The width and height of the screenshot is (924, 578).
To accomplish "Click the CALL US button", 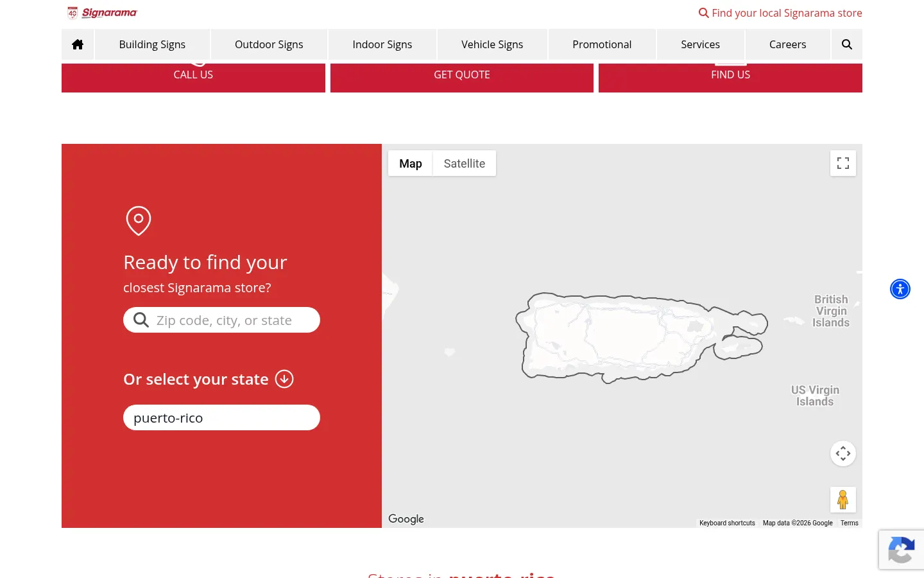I will [x=193, y=77].
